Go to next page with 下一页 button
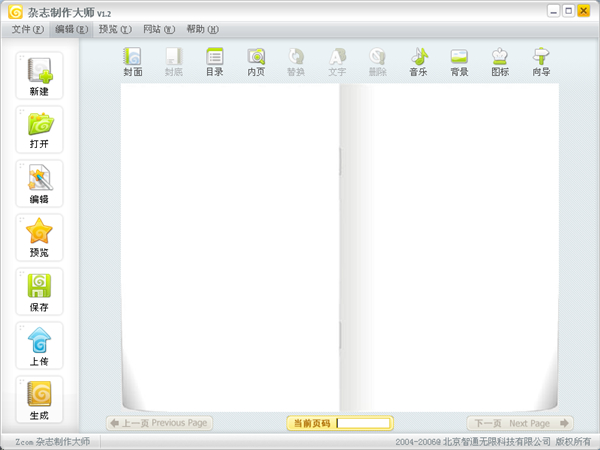600x450 pixels. coord(521,423)
